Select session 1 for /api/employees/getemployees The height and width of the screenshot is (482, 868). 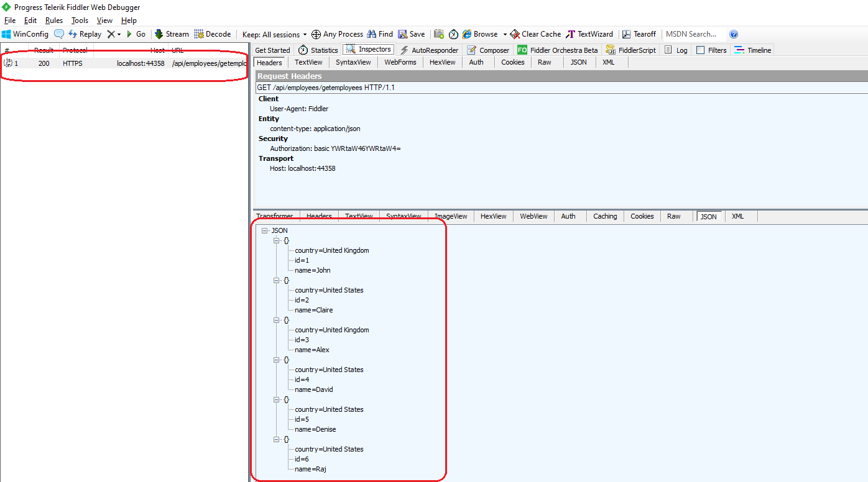click(x=124, y=63)
